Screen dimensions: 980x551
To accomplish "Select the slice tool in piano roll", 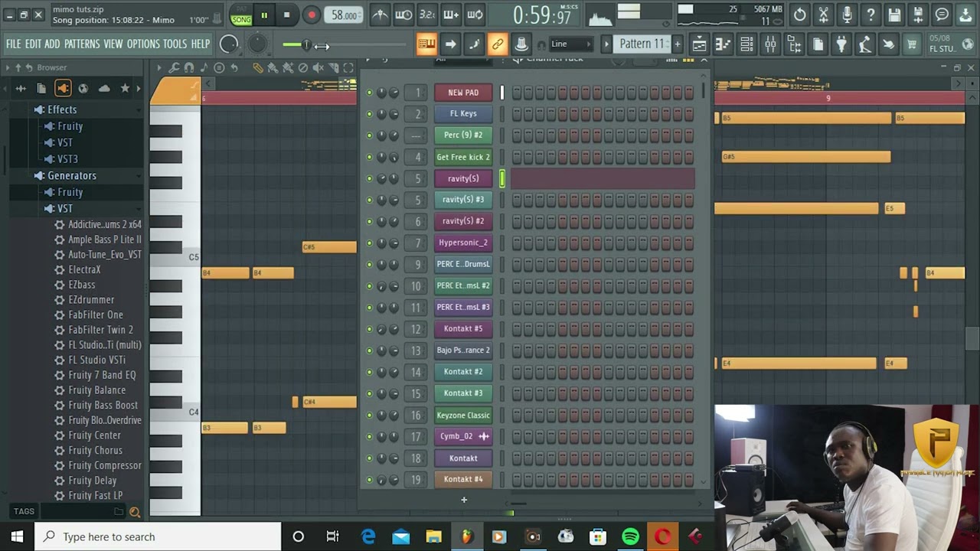I will 334,68.
